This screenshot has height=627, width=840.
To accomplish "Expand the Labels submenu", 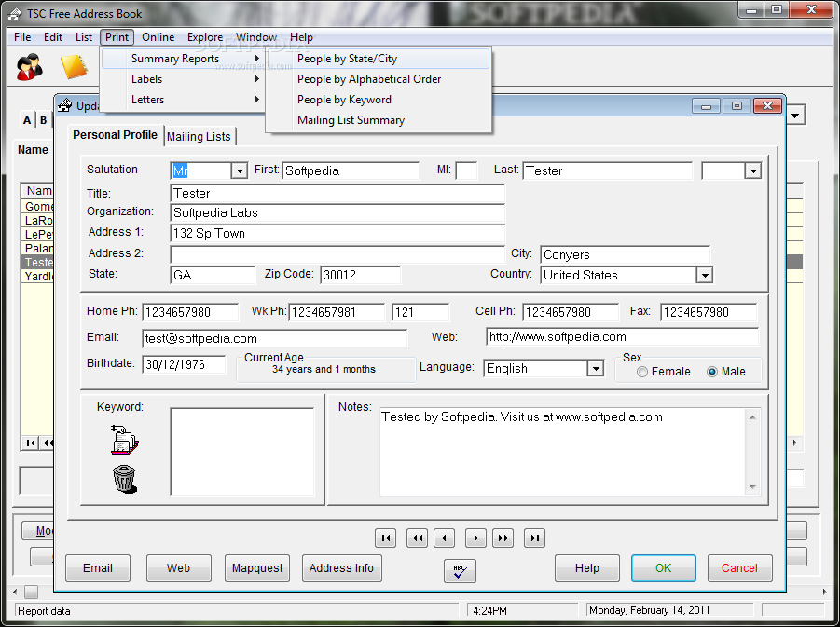I will tap(182, 79).
